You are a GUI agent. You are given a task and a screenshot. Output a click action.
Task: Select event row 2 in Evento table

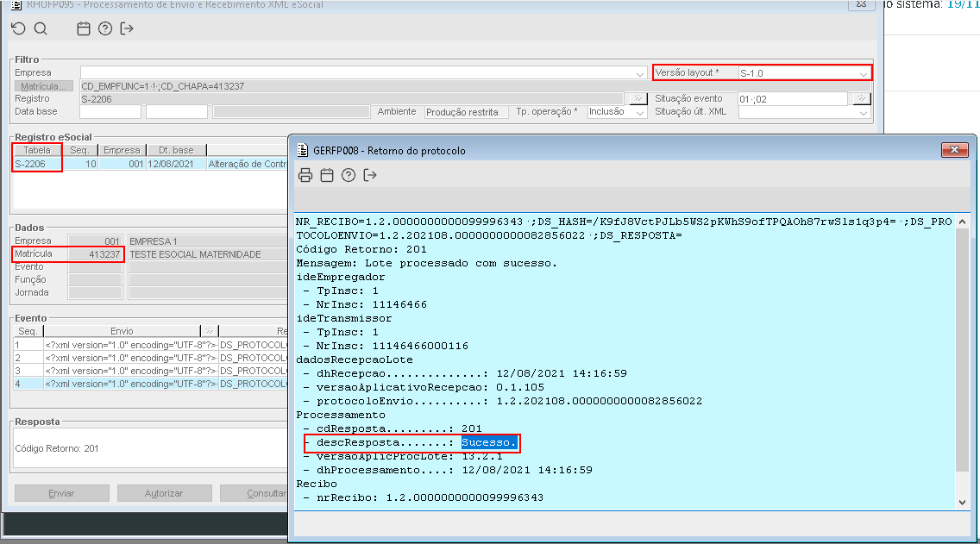click(150, 358)
